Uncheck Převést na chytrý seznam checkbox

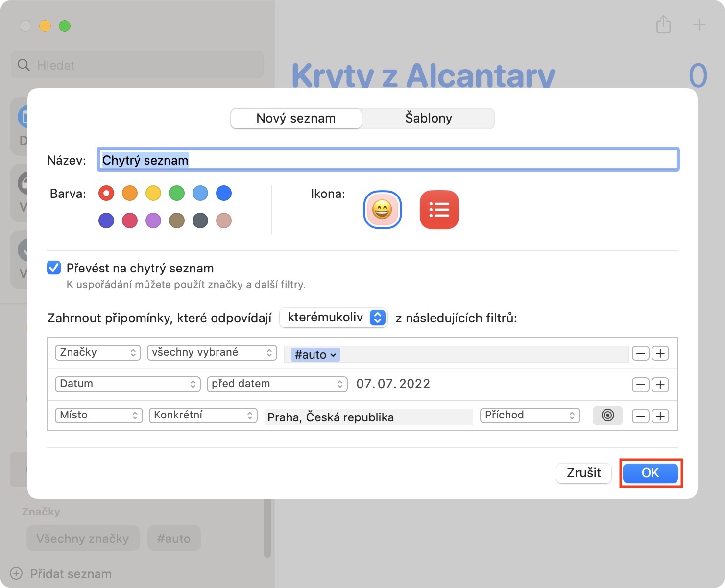coord(54,268)
